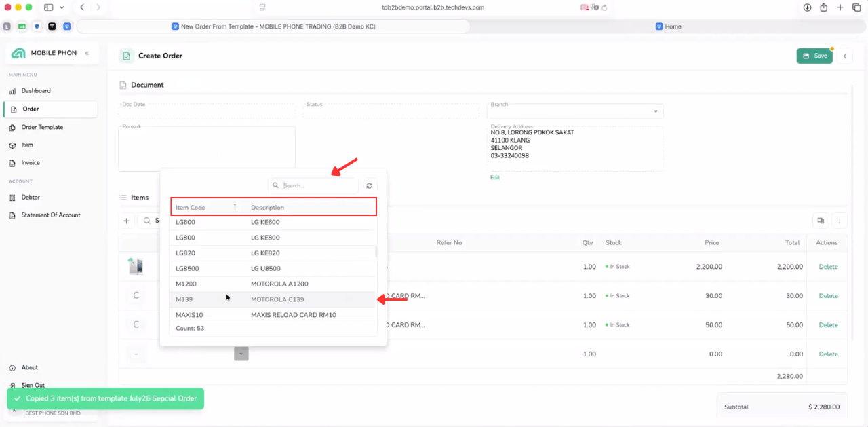This screenshot has width=868, height=427.
Task: Click Safari sidebar toggle icon
Action: coord(49,7)
